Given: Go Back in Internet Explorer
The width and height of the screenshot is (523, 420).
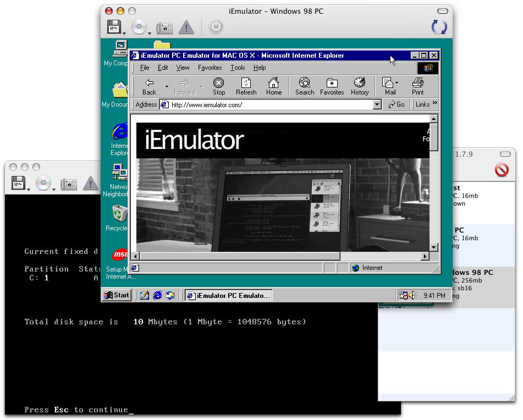Looking at the screenshot, I should click(x=149, y=86).
